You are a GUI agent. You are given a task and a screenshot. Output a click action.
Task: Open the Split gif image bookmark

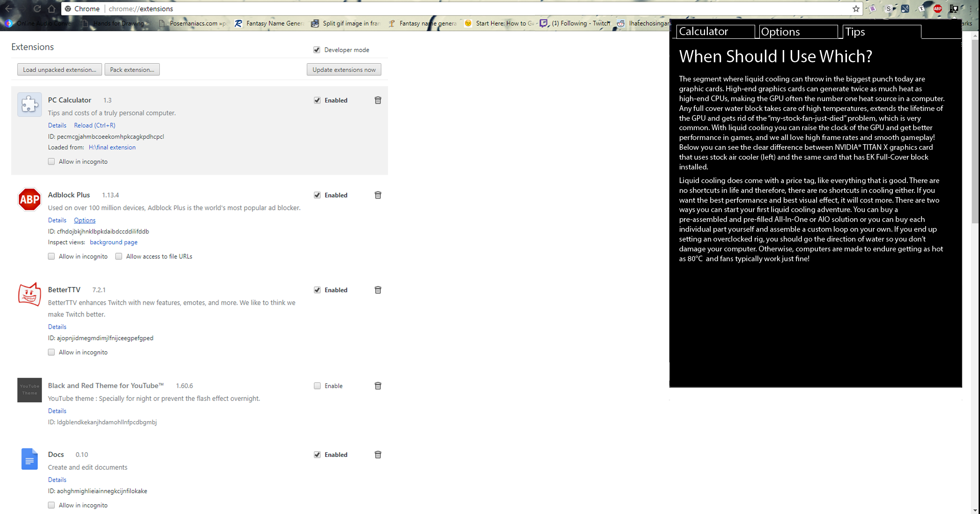pos(346,23)
